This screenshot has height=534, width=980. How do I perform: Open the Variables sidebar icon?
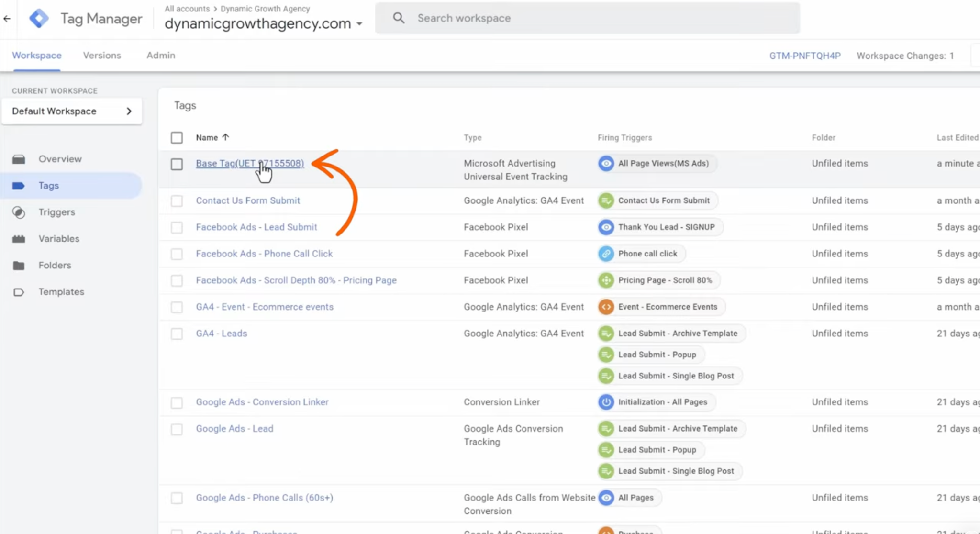coord(19,239)
